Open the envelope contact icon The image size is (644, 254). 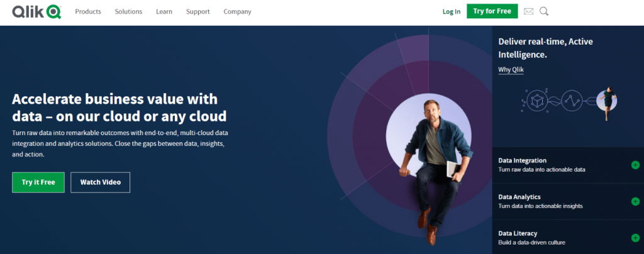coord(528,11)
